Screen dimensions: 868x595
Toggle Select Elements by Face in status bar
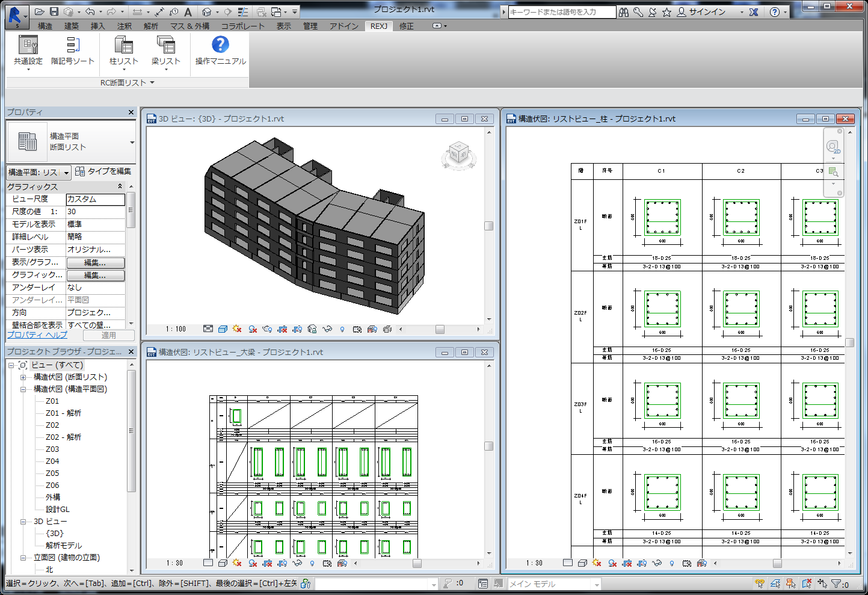coord(807,584)
